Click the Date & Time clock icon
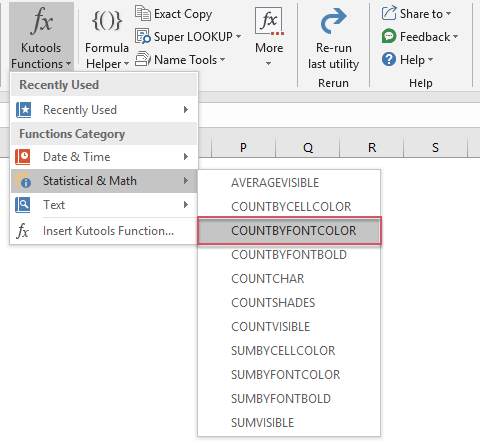Screen dimensions: 480x444 pos(23,157)
